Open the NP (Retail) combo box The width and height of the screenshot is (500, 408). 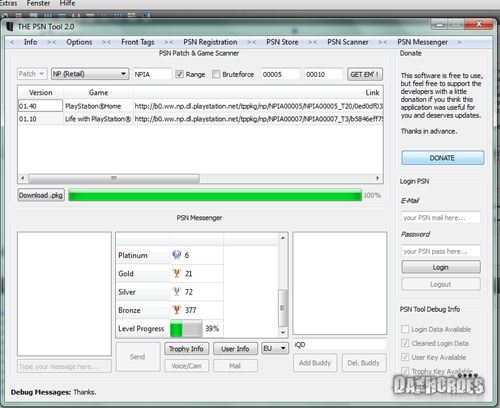(x=90, y=74)
